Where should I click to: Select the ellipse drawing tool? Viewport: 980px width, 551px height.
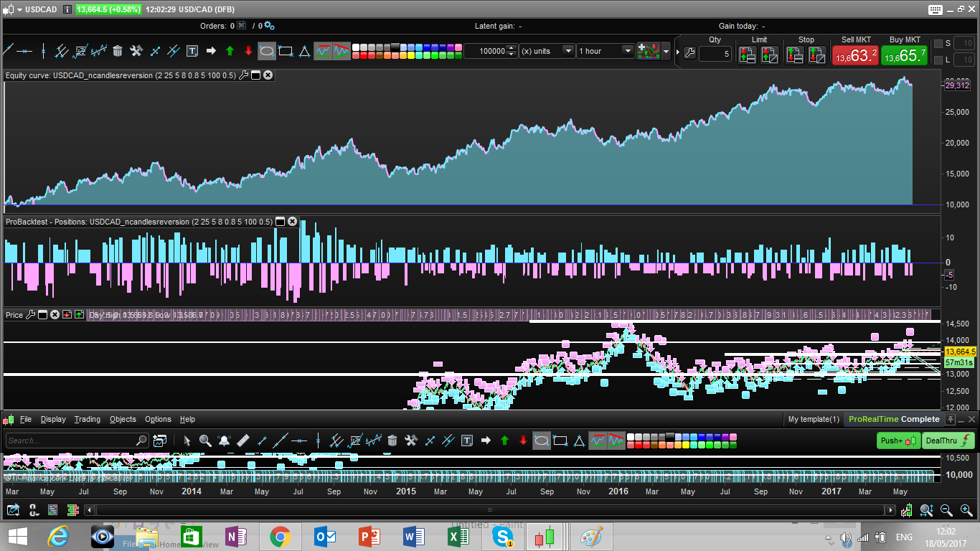267,51
